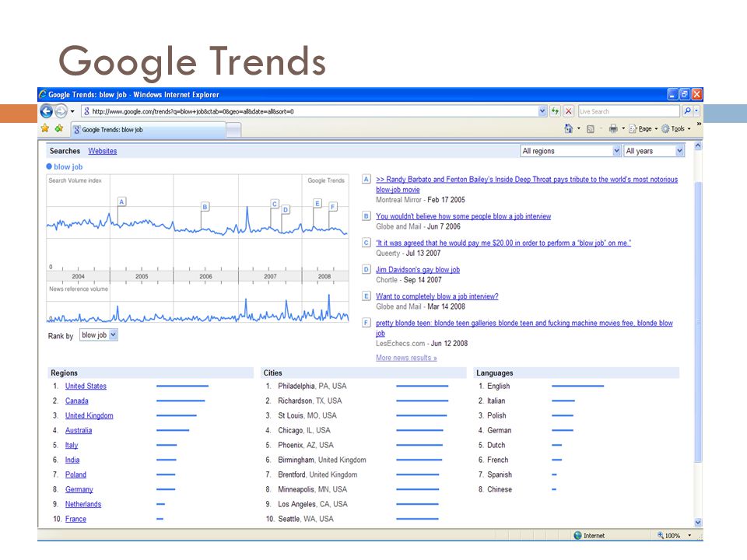Click the RSS feeds toolbar icon

(x=591, y=129)
